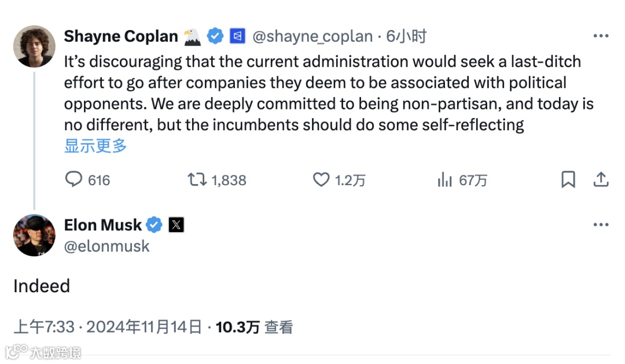
Task: Click the Elon Musk display name
Action: coord(103,225)
